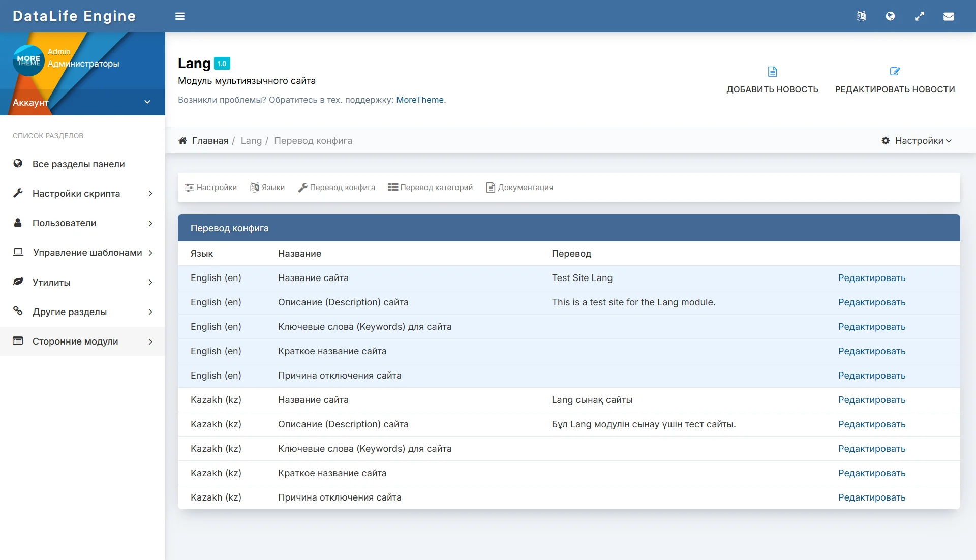Image resolution: width=976 pixels, height=560 pixels.
Task: Click the globe icon in top bar
Action: pos(890,16)
